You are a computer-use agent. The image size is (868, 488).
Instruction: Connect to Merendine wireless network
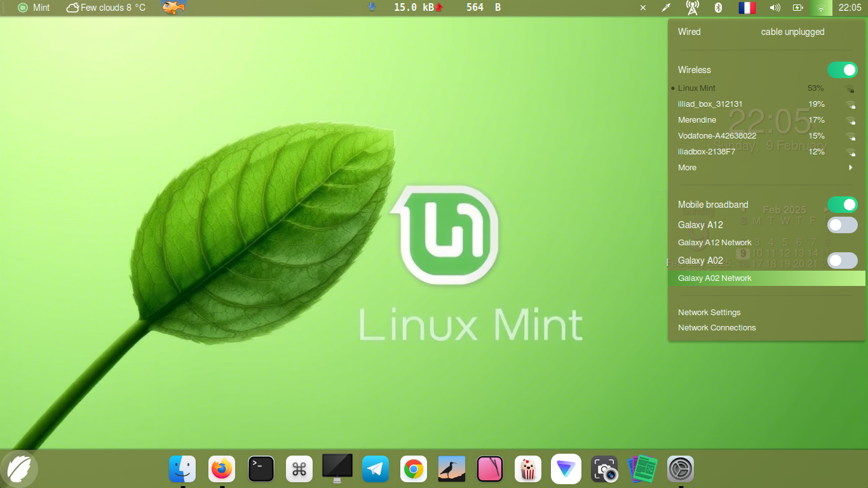point(767,120)
